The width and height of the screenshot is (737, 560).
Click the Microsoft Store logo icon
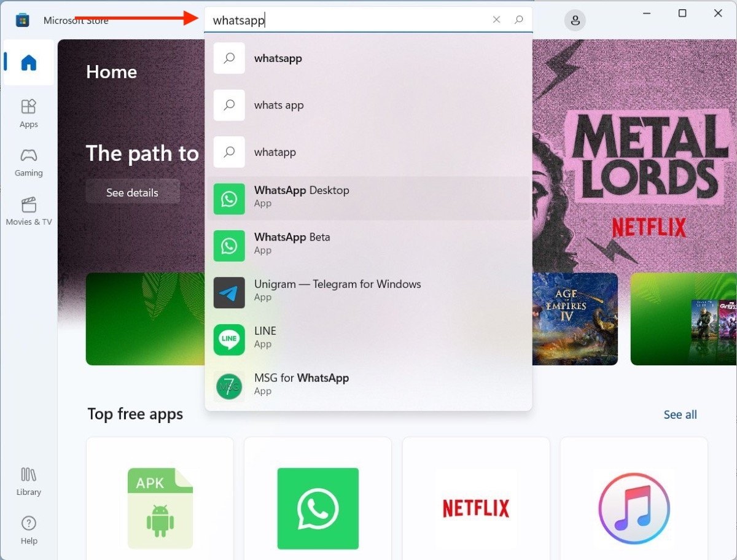click(x=22, y=20)
